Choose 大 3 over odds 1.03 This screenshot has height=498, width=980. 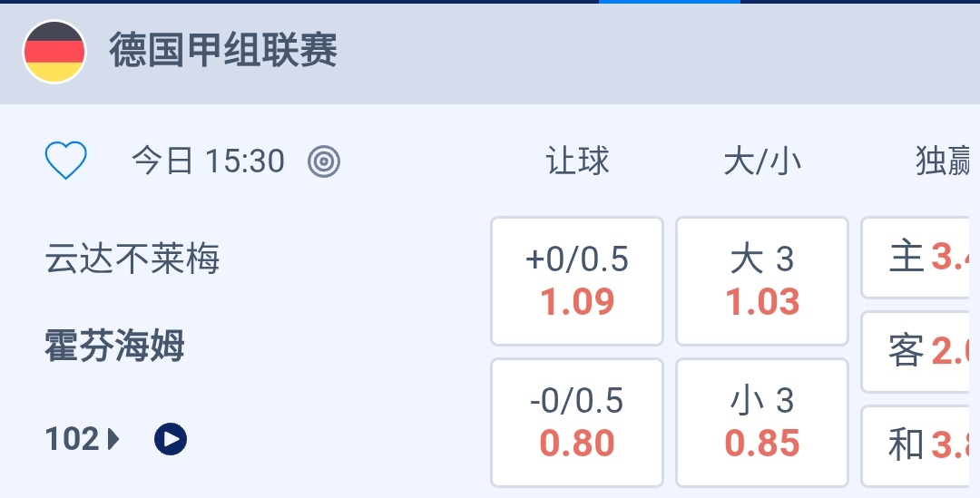(x=762, y=281)
